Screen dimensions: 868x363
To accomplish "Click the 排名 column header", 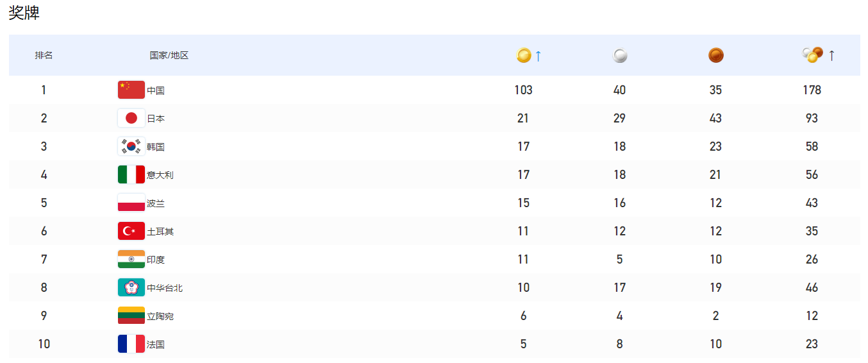I will click(44, 56).
